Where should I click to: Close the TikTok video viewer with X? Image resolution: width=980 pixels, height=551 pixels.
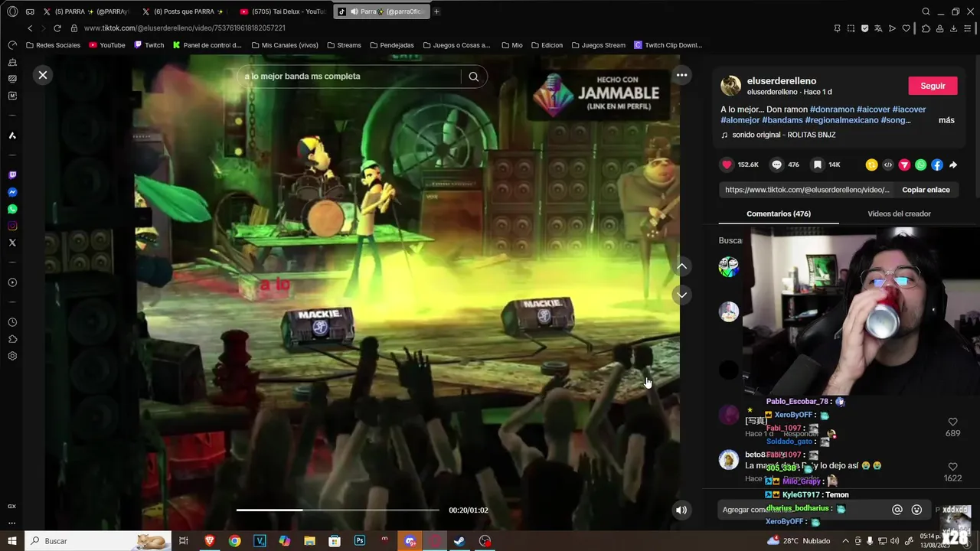pyautogui.click(x=43, y=75)
